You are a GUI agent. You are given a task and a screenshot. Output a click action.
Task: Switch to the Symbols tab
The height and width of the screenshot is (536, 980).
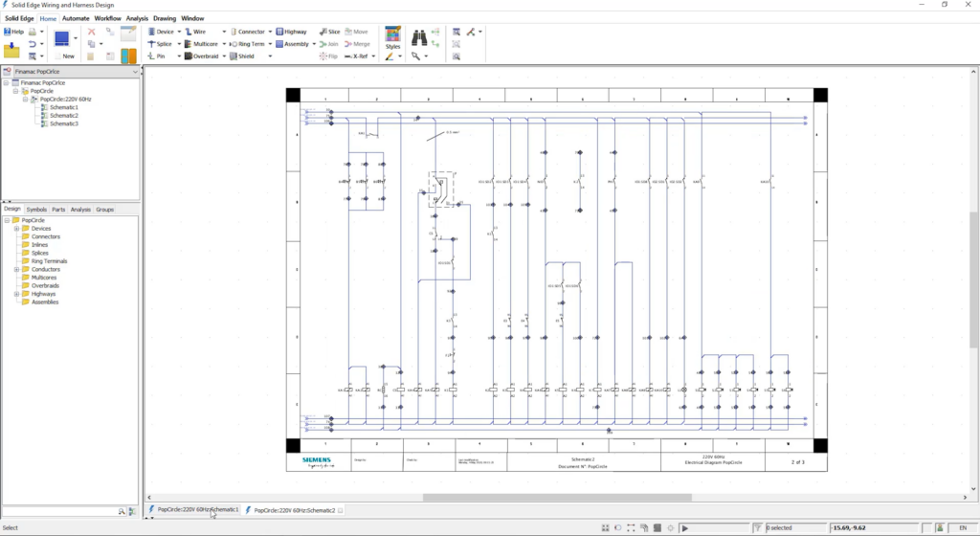(x=36, y=210)
